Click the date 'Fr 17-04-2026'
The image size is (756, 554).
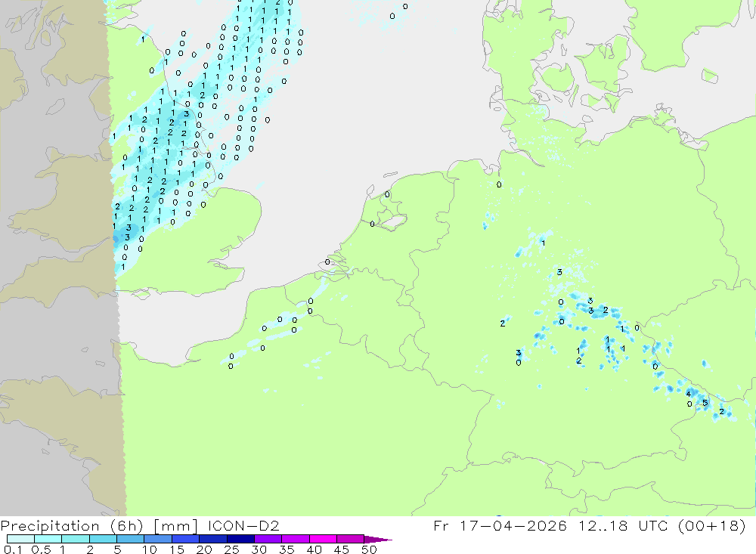[500, 525]
